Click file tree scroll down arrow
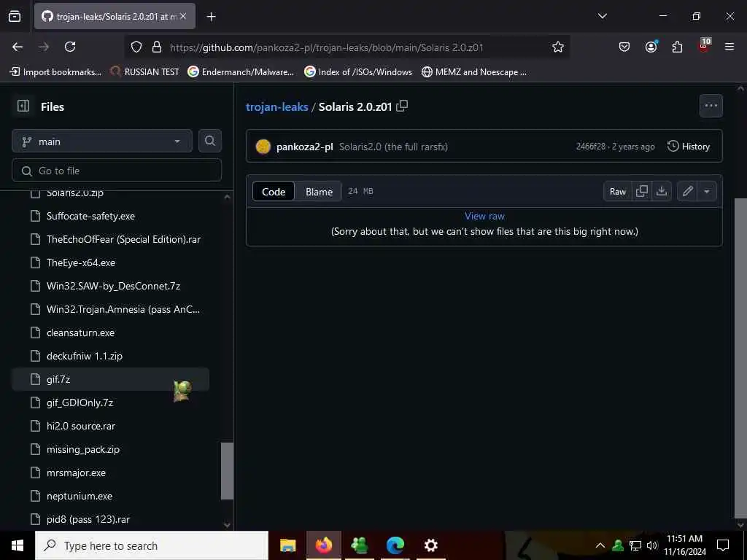 (228, 524)
